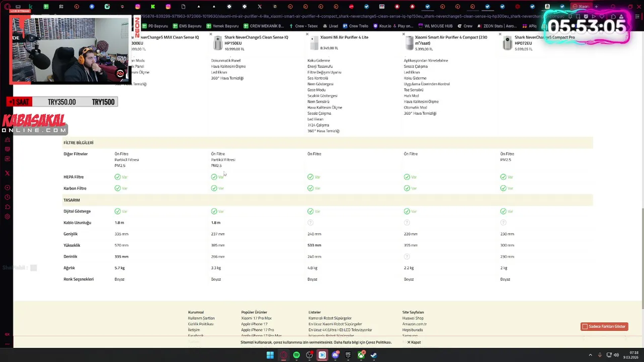The width and height of the screenshot is (644, 362).
Task: Open Xiaomi 17 Pro Max footer link
Action: 256,318
